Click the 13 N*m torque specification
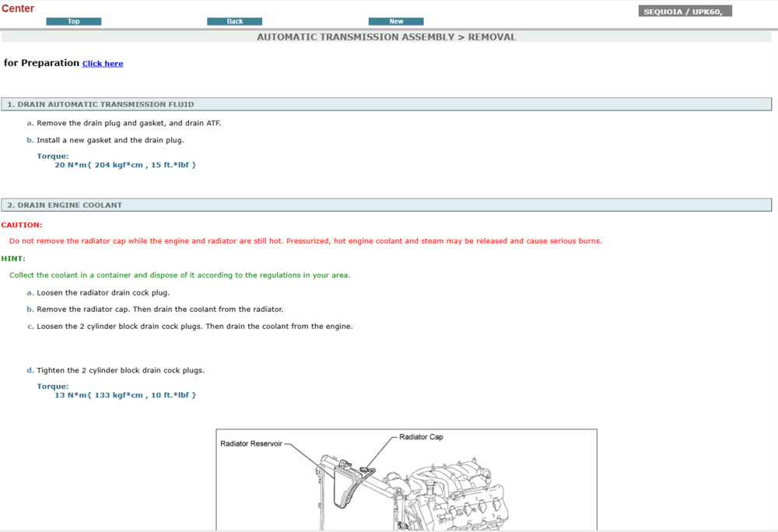This screenshot has width=778, height=532. point(125,395)
